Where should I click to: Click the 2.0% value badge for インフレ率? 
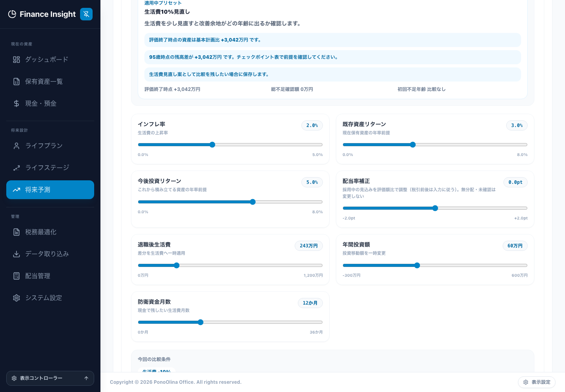[x=312, y=125]
